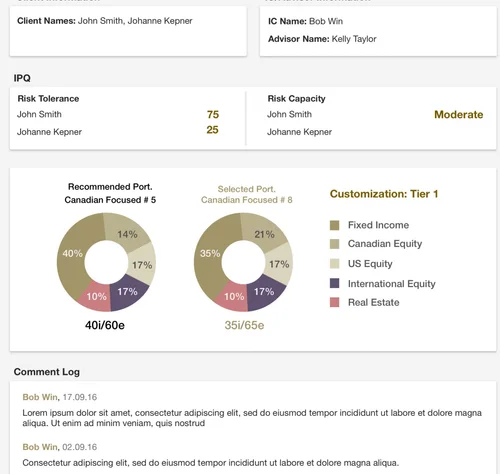This screenshot has width=500, height=474.
Task: Click the Risk Tolerance heading
Action: 48,99
